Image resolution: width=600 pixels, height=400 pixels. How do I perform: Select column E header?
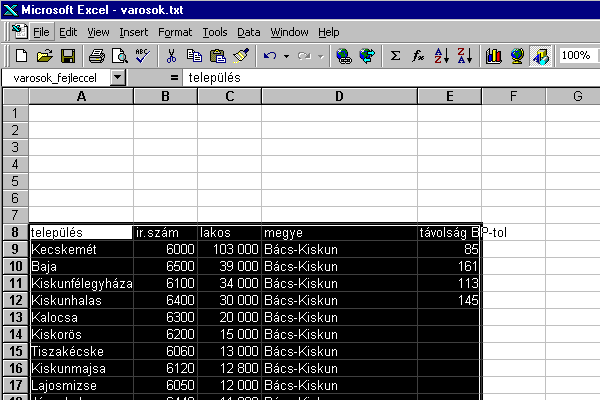[x=450, y=96]
